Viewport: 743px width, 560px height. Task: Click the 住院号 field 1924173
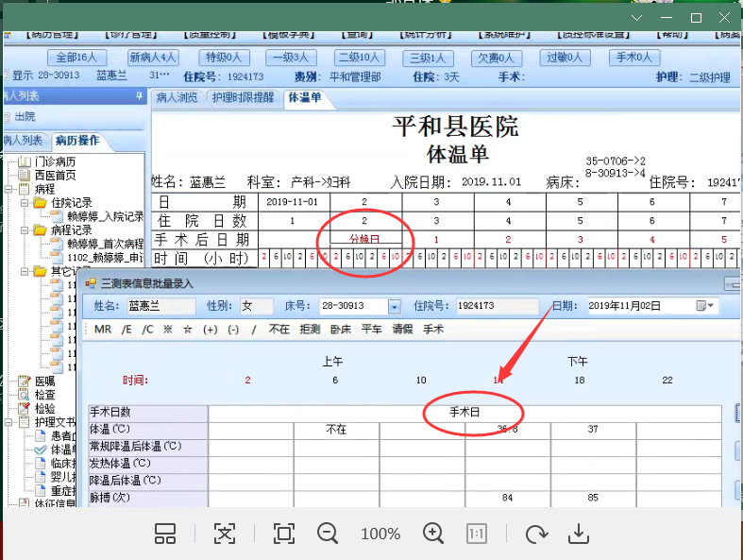[x=498, y=306]
